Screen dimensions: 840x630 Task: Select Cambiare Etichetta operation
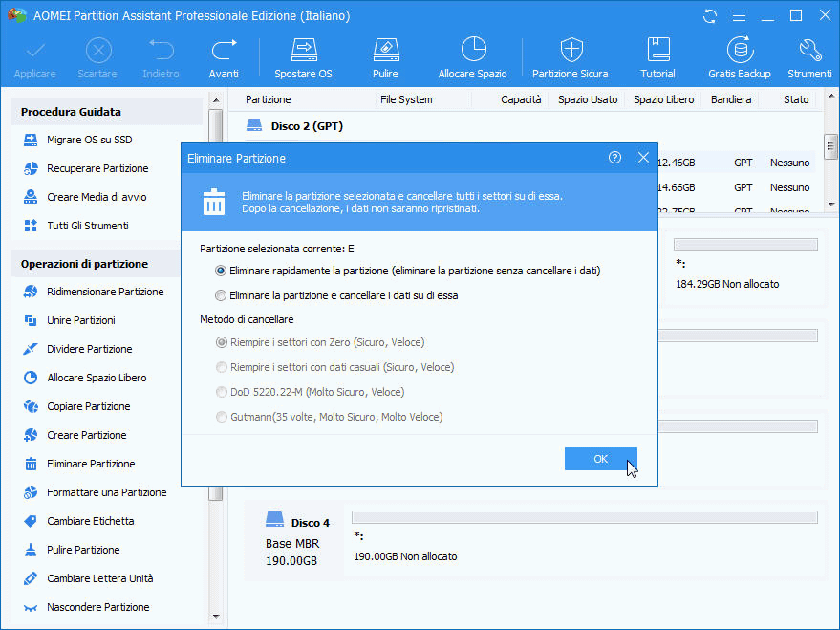coord(78,521)
